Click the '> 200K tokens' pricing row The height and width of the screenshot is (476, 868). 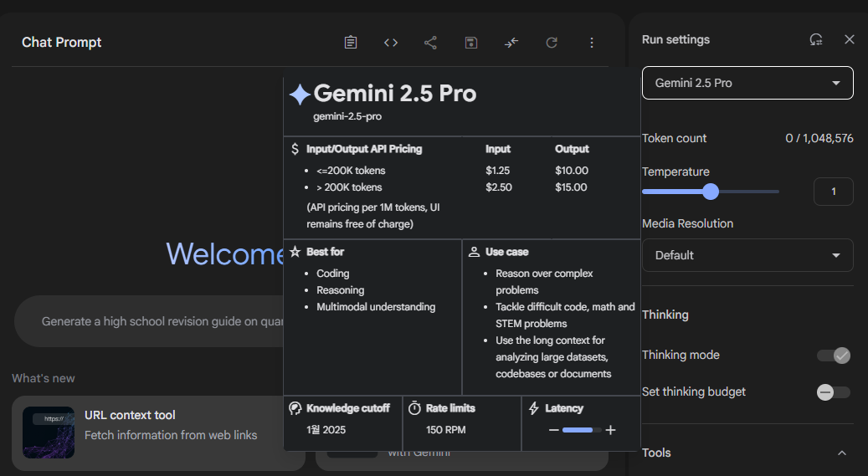pyautogui.click(x=349, y=187)
